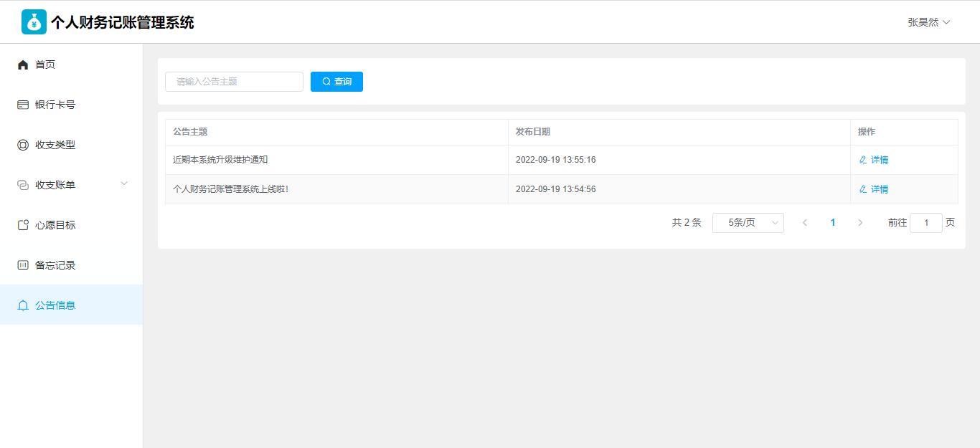View 详情 for 个人财务记账管理系统上线啦
Viewport: 980px width, 448px height.
pyautogui.click(x=874, y=189)
